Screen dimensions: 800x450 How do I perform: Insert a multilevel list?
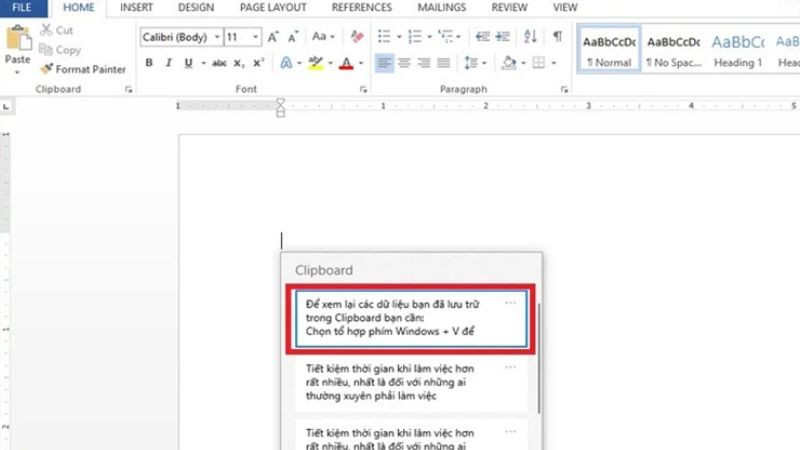coord(445,37)
